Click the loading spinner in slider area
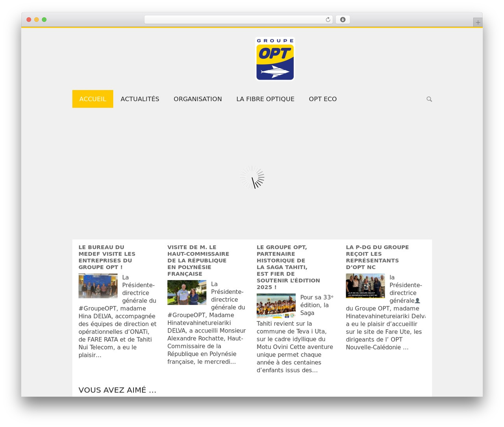Screen dimensions: 504x427 (252, 177)
